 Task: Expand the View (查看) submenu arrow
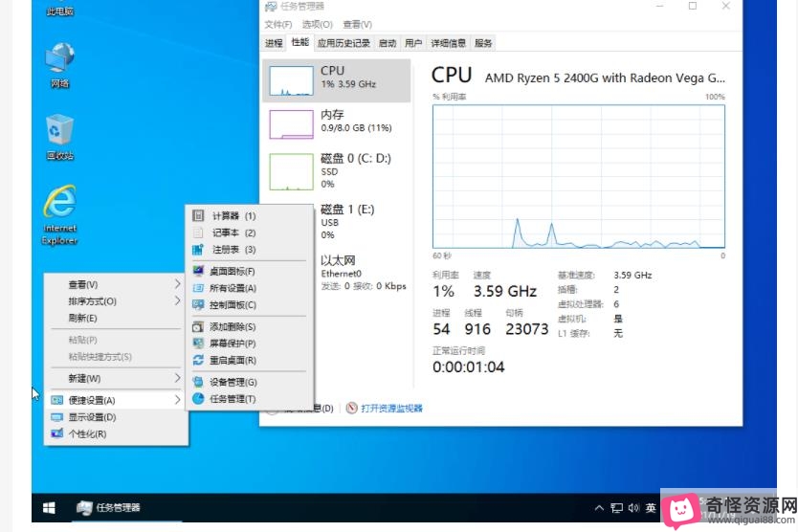(177, 283)
